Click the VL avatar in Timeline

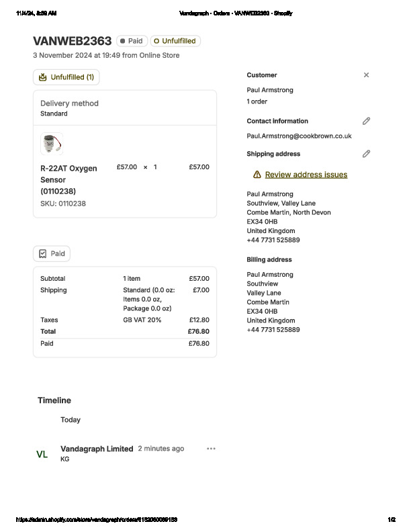pos(42,454)
